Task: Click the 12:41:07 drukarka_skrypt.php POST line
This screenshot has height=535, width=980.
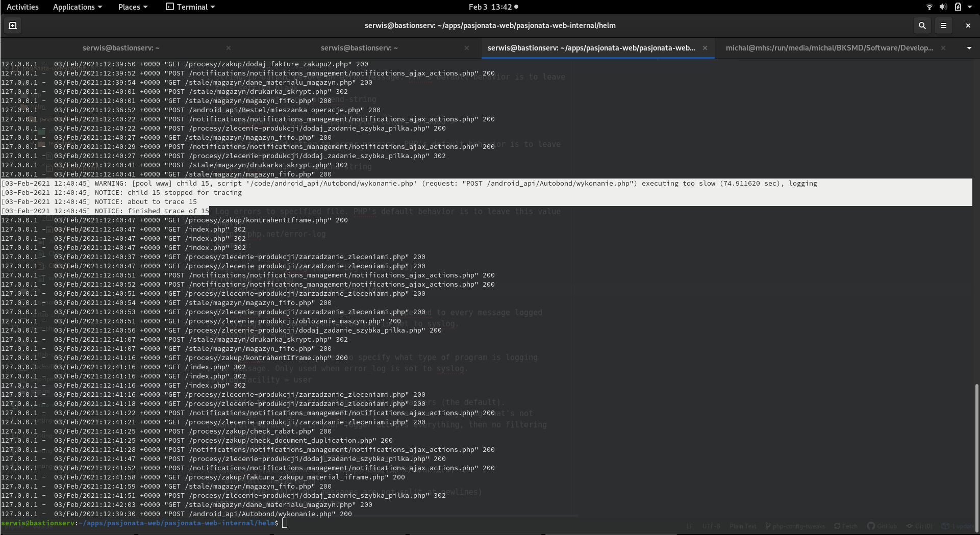Action: [x=174, y=340]
